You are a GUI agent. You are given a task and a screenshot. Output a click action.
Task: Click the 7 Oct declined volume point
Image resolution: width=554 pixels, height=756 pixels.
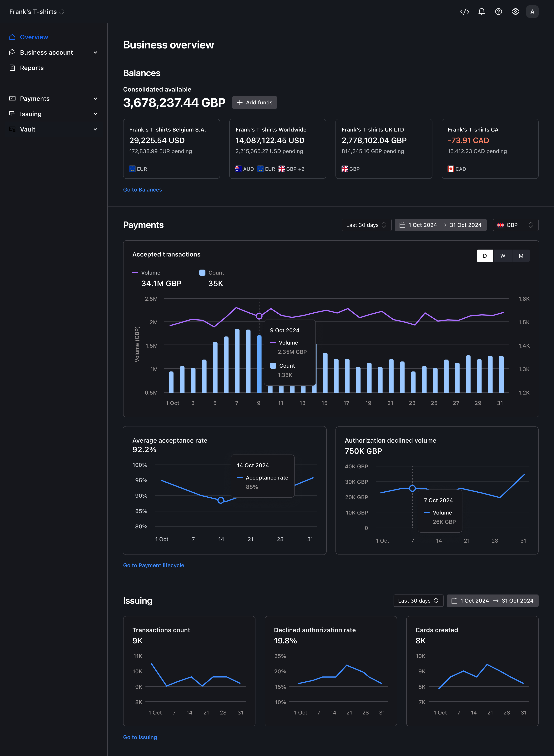[x=412, y=488]
